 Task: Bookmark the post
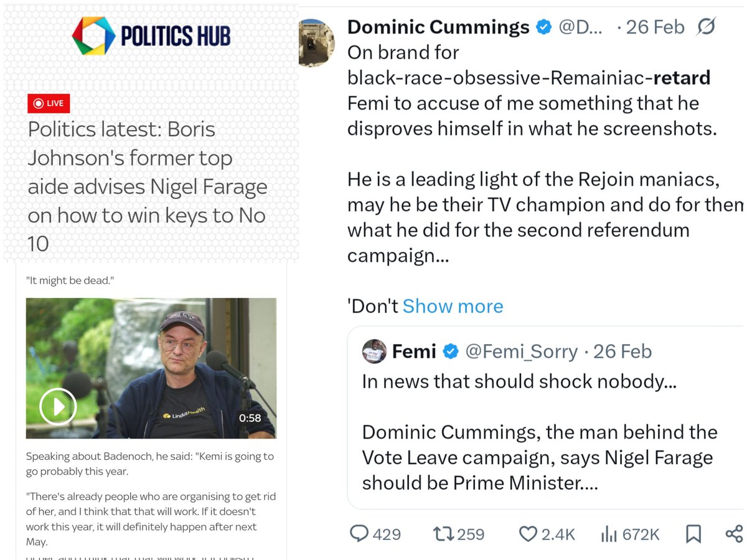(693, 533)
